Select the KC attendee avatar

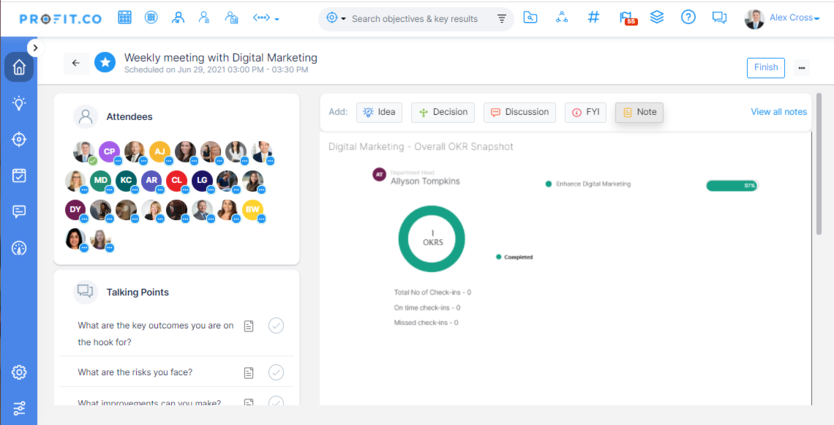pyautogui.click(x=126, y=181)
